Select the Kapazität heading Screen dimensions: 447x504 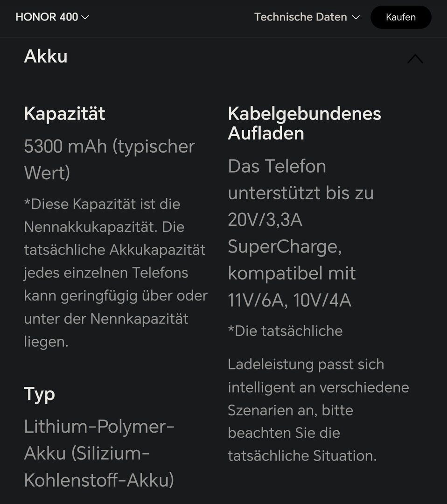tap(64, 114)
